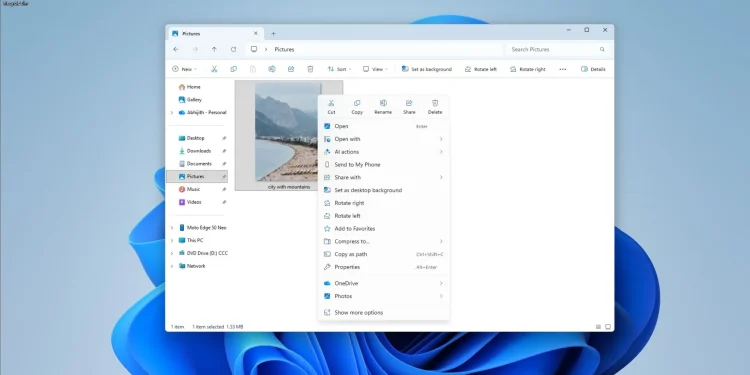
Task: Expand the Network node
Action: (x=172, y=266)
